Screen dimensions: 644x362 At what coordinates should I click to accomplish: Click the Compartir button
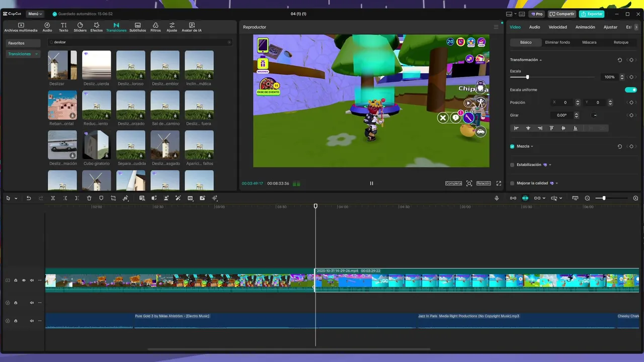pos(562,14)
